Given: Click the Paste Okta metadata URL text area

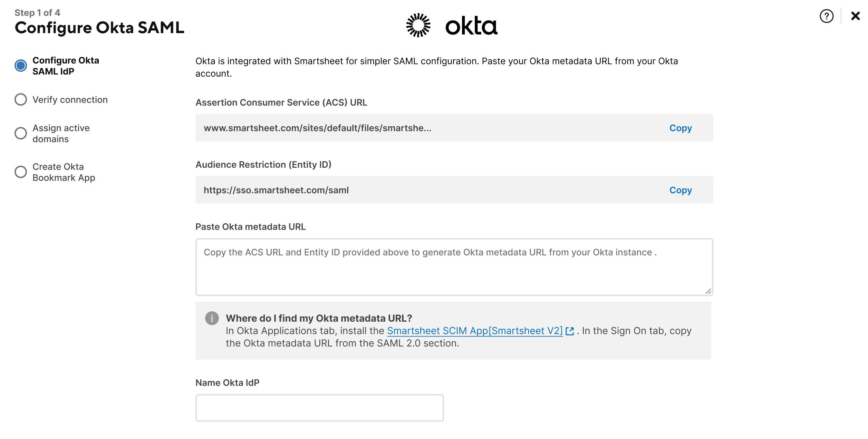Looking at the screenshot, I should click(454, 267).
